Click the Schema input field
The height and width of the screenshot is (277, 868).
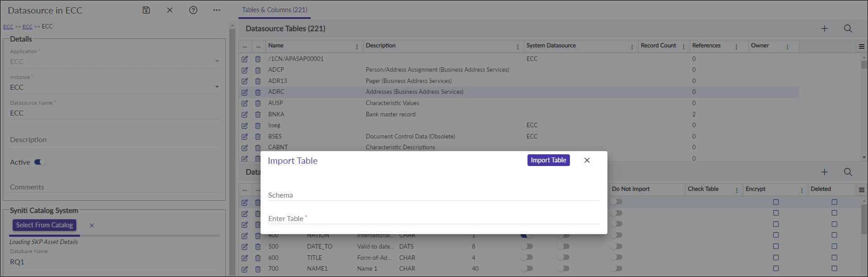pos(434,195)
